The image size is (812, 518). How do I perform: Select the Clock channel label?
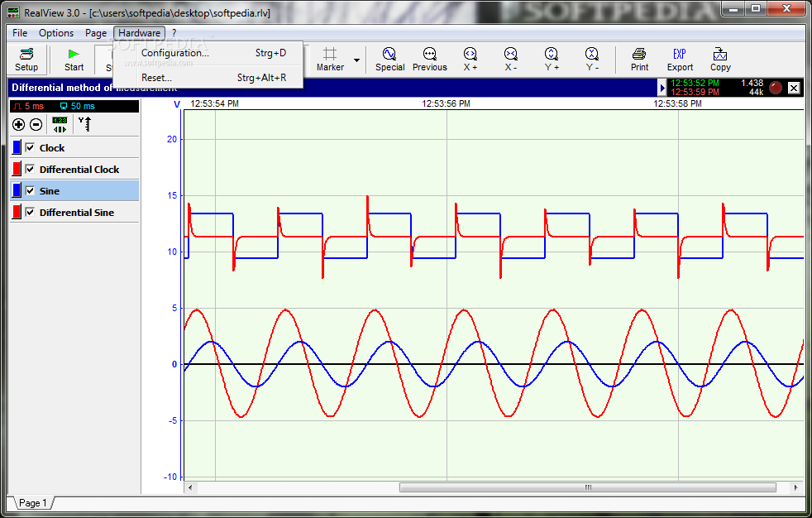coord(52,148)
